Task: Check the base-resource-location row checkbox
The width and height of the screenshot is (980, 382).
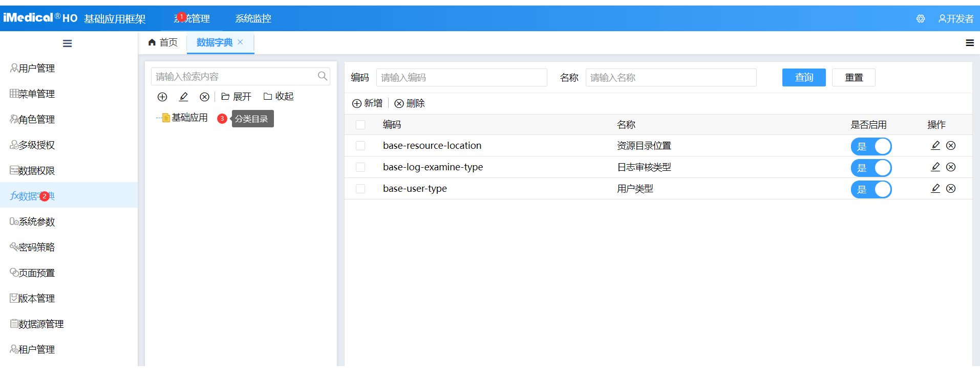Action: point(360,146)
